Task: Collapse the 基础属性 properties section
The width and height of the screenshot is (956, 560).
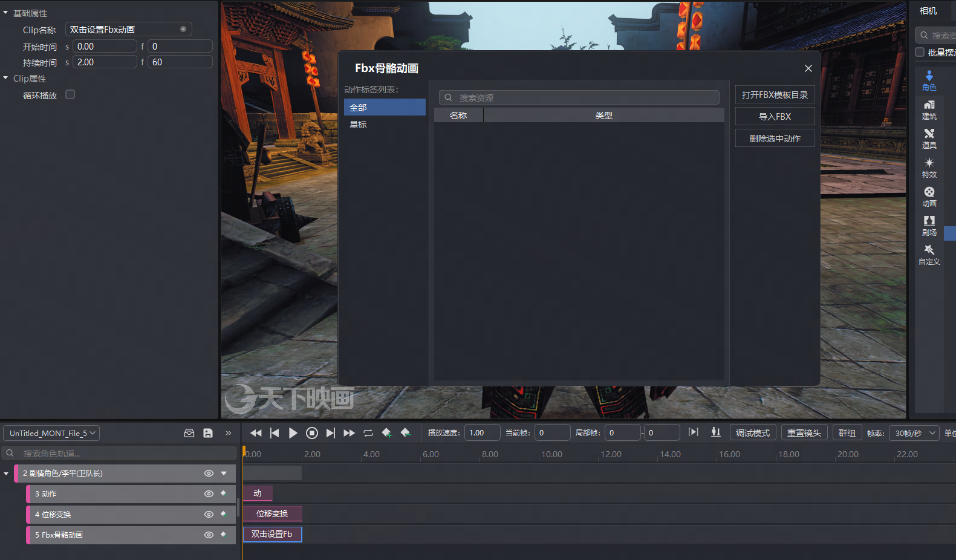Action: 6,13
